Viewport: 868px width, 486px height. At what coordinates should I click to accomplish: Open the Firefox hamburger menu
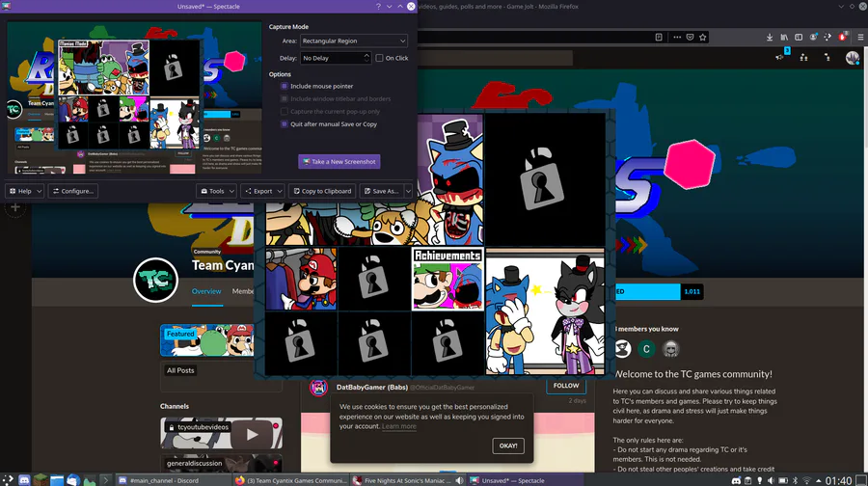(860, 37)
